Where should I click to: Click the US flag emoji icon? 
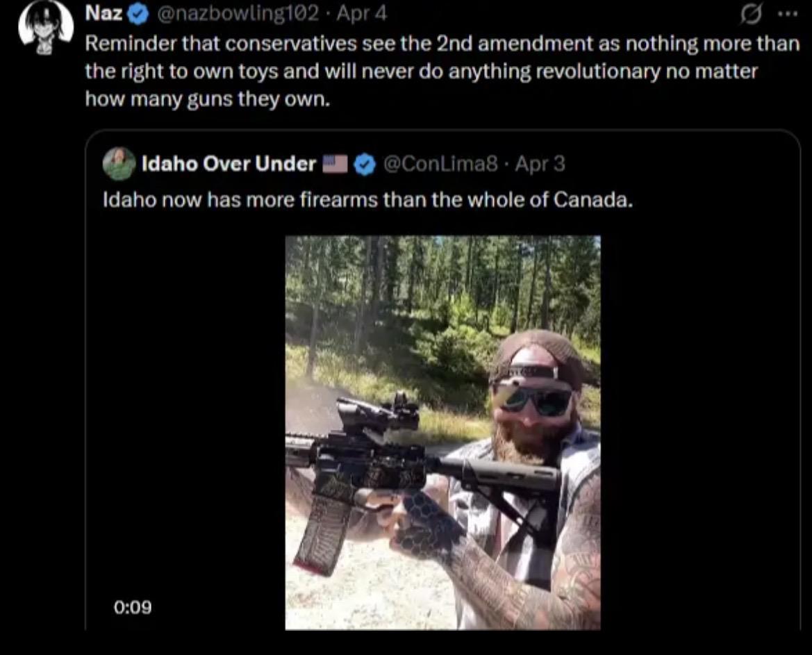click(x=335, y=164)
